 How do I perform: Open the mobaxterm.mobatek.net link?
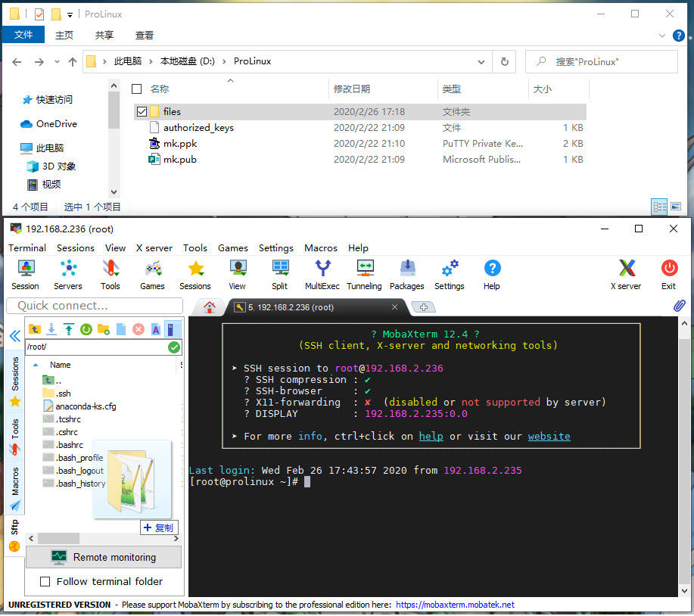455,605
